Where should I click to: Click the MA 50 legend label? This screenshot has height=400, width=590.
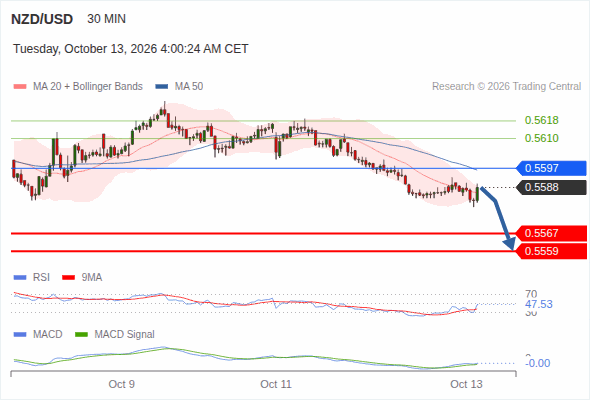pos(189,87)
